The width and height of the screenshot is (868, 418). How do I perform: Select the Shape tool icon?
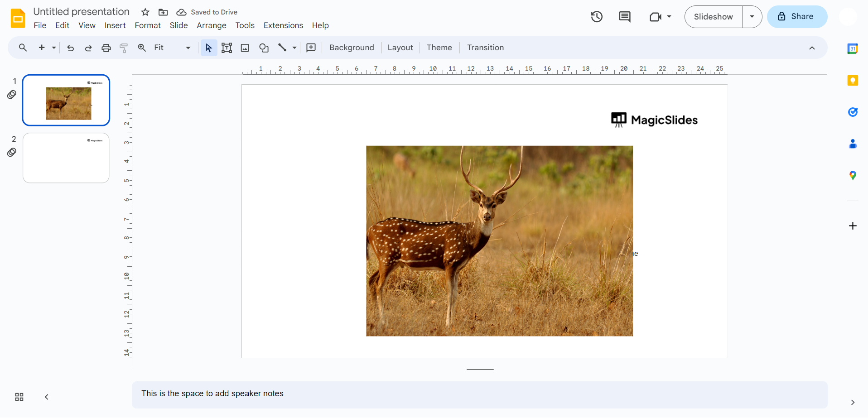264,48
